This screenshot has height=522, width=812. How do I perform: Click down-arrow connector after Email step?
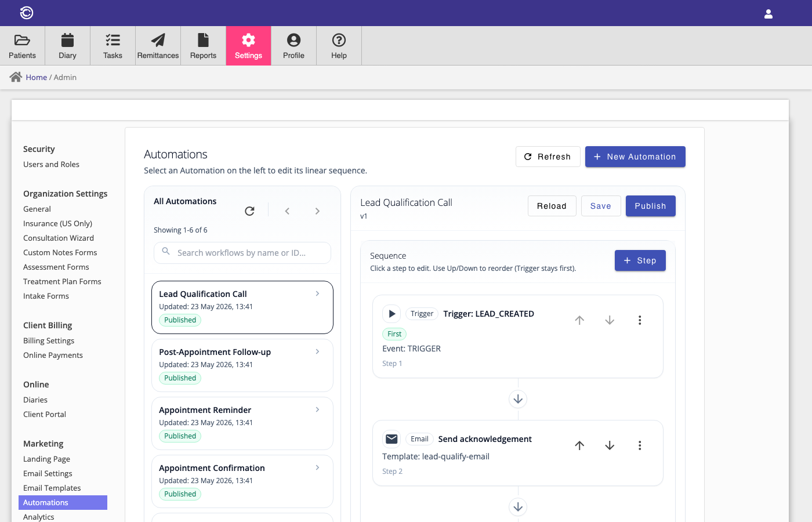click(518, 507)
